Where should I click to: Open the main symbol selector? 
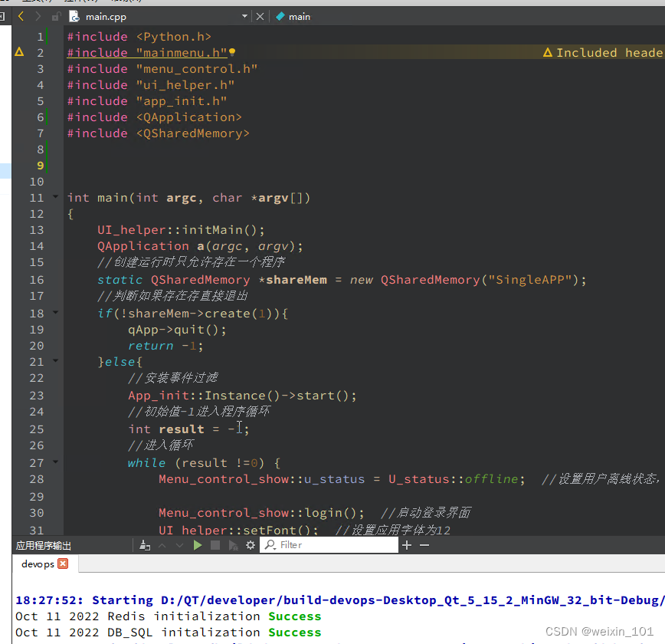[x=300, y=17]
